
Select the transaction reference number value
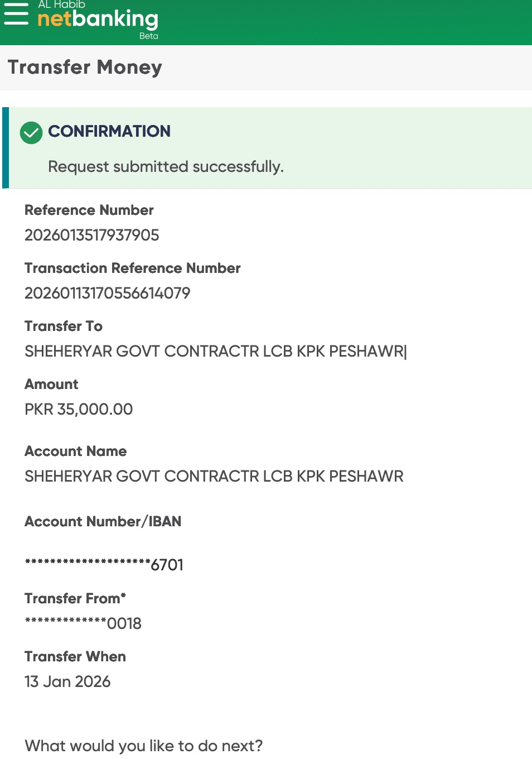[108, 294]
